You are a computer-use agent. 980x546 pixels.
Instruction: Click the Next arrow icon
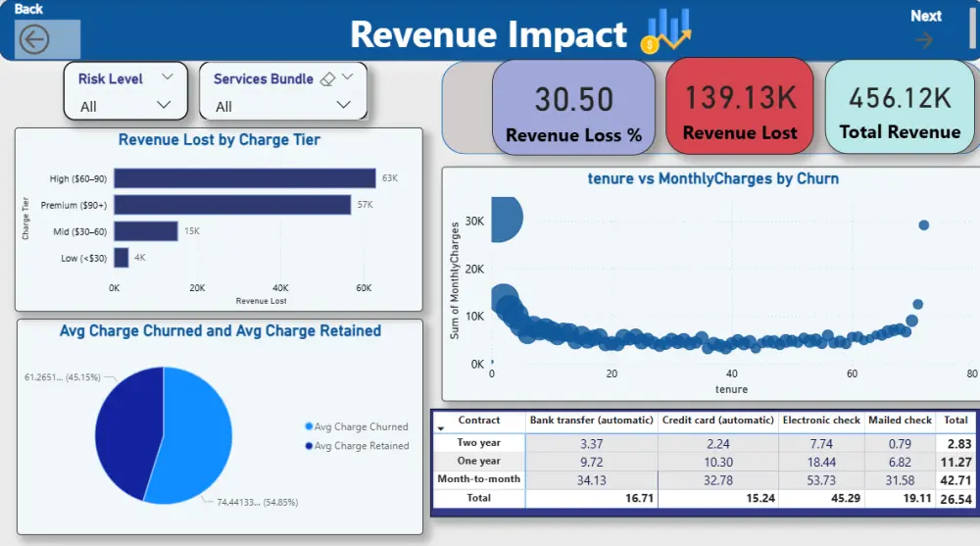[x=924, y=40]
